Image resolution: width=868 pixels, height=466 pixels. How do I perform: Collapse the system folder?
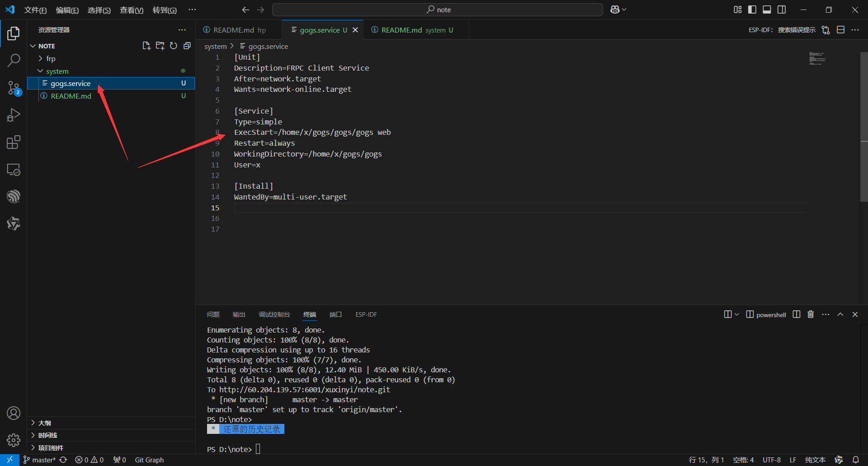(57, 71)
